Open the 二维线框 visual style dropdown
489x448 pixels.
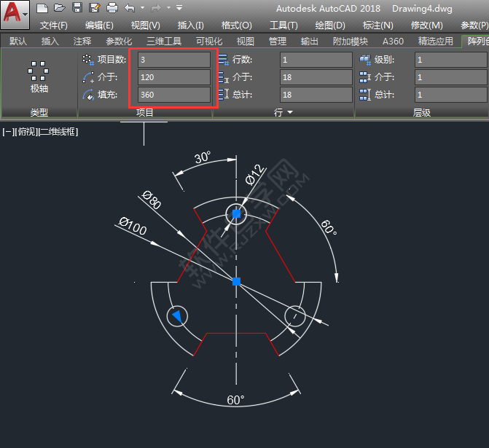point(58,132)
